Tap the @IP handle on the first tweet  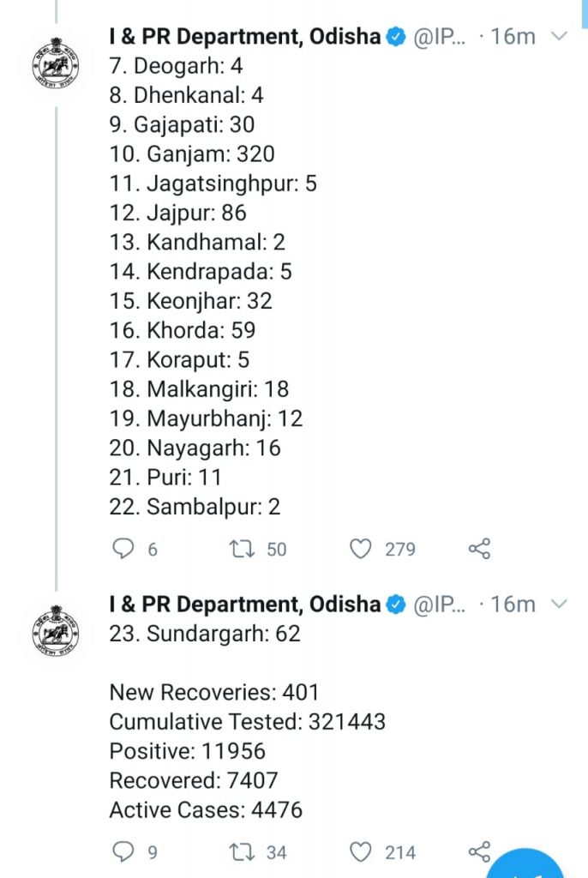(439, 37)
